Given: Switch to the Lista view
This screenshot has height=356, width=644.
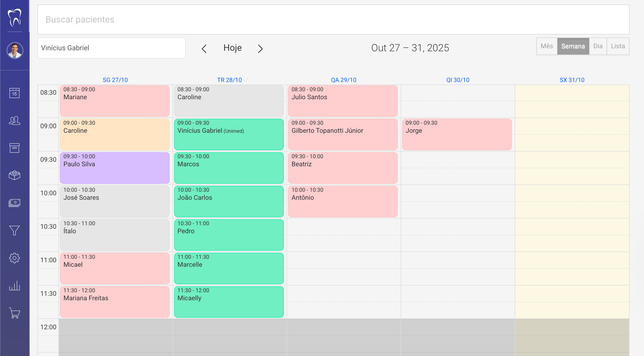Looking at the screenshot, I should (618, 46).
